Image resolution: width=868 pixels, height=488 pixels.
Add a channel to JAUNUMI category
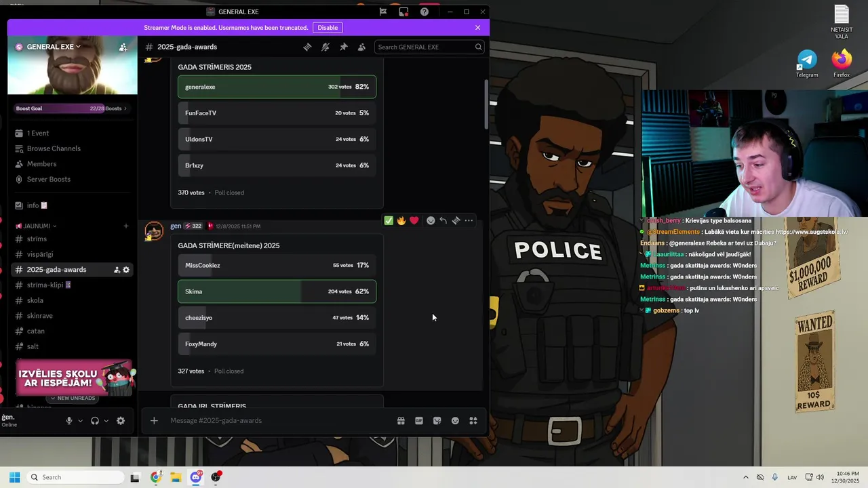click(125, 226)
